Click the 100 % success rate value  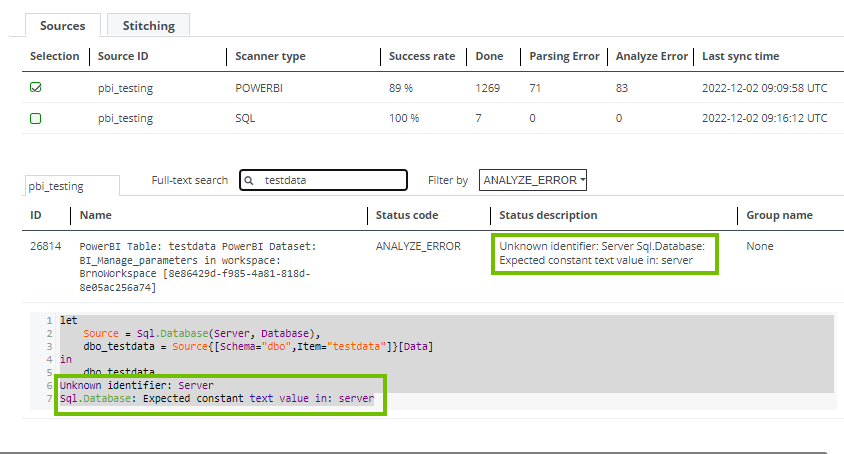coord(404,118)
